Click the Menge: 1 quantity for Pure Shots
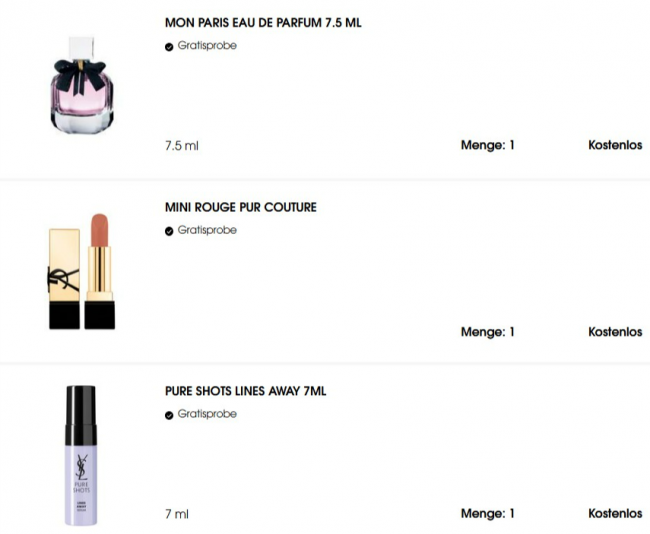650x534 pixels. (488, 514)
